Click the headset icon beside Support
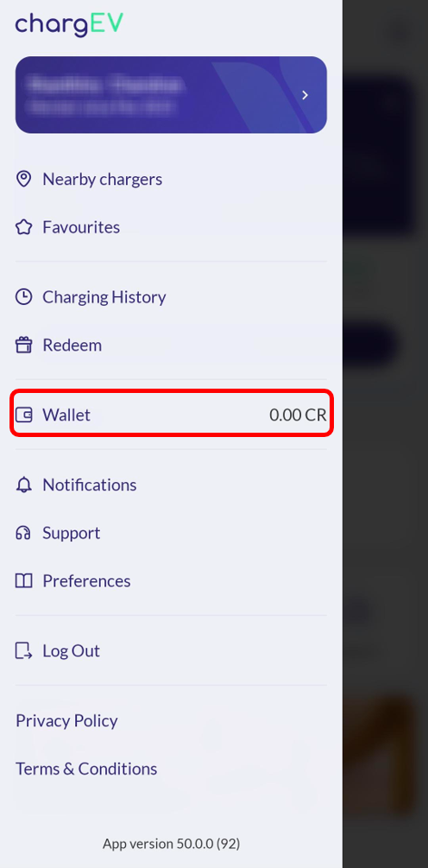 coord(23,533)
